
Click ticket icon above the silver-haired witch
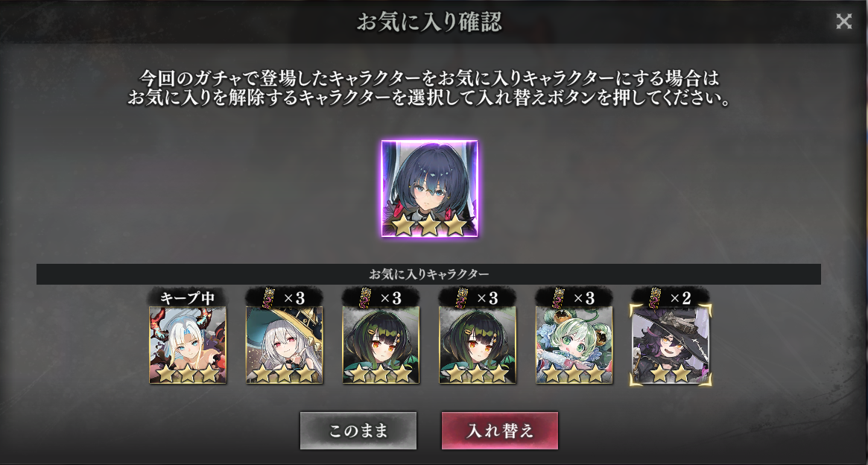click(268, 297)
